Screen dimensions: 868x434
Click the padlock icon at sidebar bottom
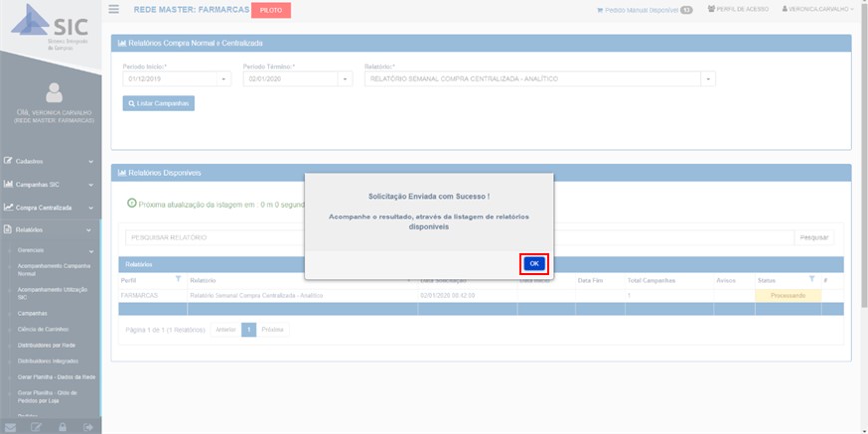click(x=63, y=427)
